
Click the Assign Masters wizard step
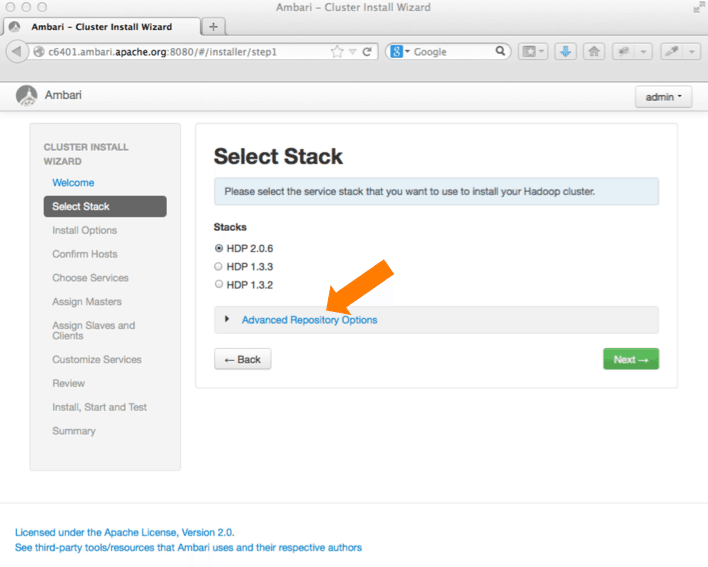[x=87, y=302]
